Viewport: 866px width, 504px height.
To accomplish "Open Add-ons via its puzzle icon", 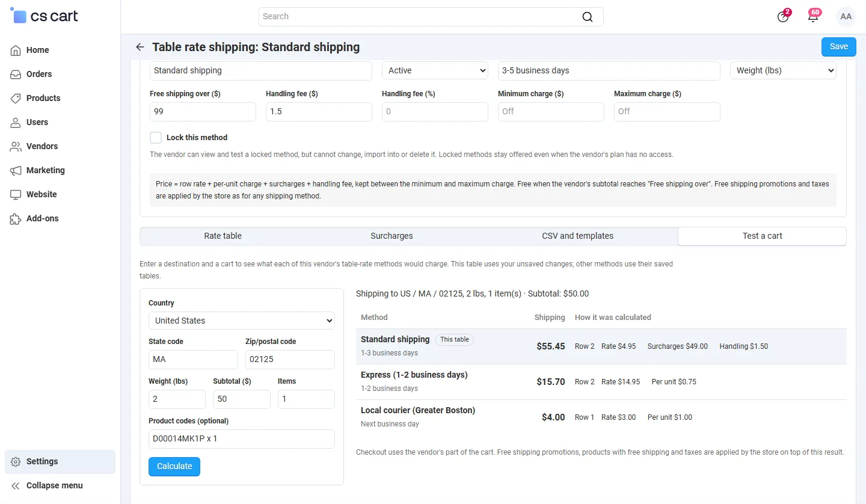I will pos(16,218).
